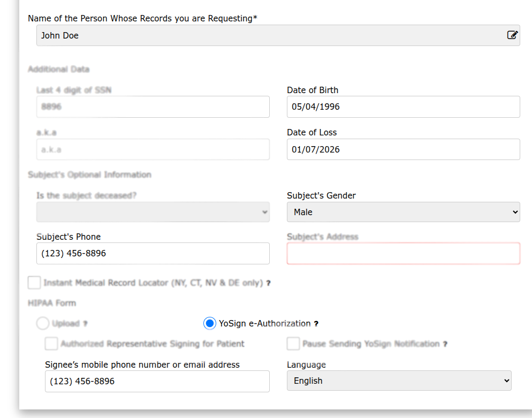
Task: Click the Subject's Phone field
Action: click(x=153, y=254)
